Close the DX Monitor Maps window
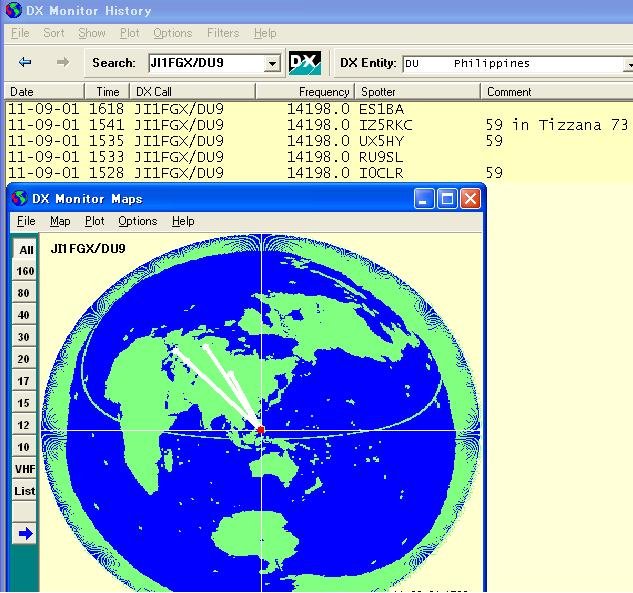 (x=470, y=198)
